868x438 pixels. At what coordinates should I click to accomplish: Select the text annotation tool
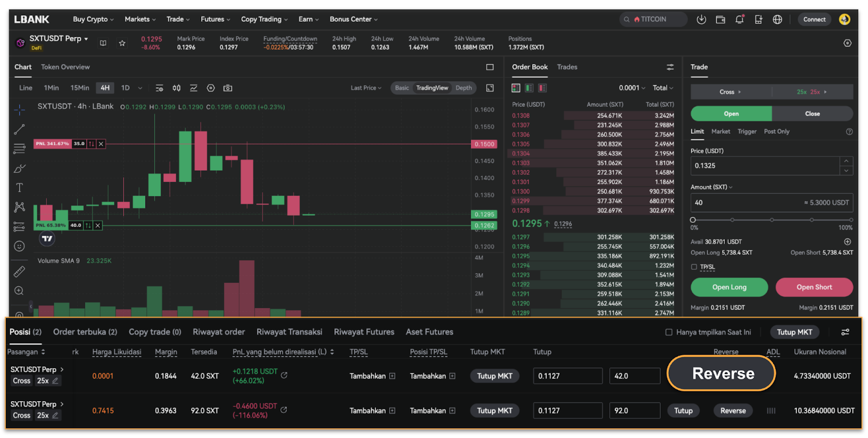pos(20,188)
